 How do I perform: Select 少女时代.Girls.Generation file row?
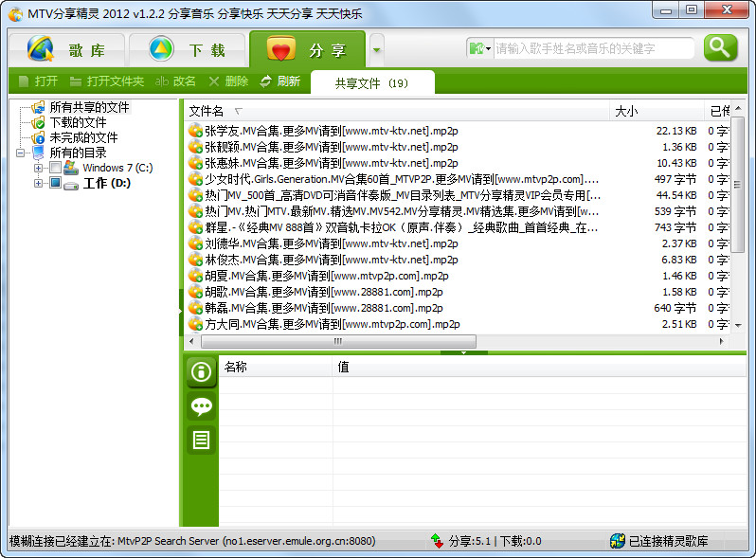coord(459,179)
